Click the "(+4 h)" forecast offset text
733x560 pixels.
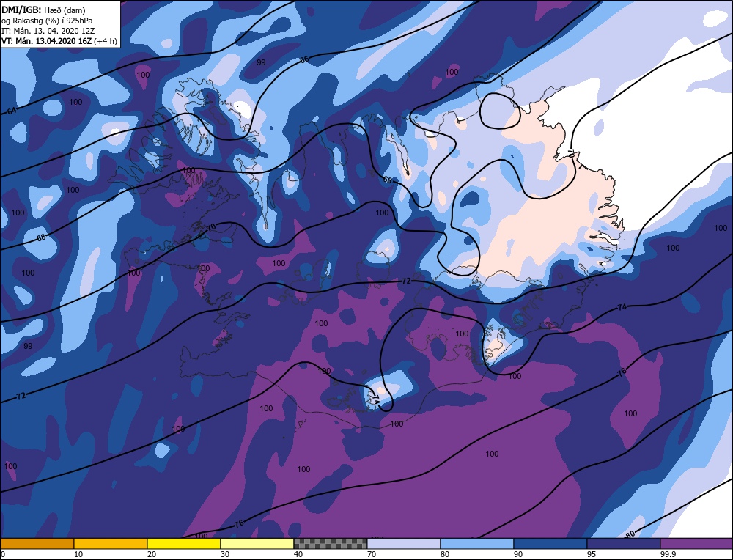(106, 41)
